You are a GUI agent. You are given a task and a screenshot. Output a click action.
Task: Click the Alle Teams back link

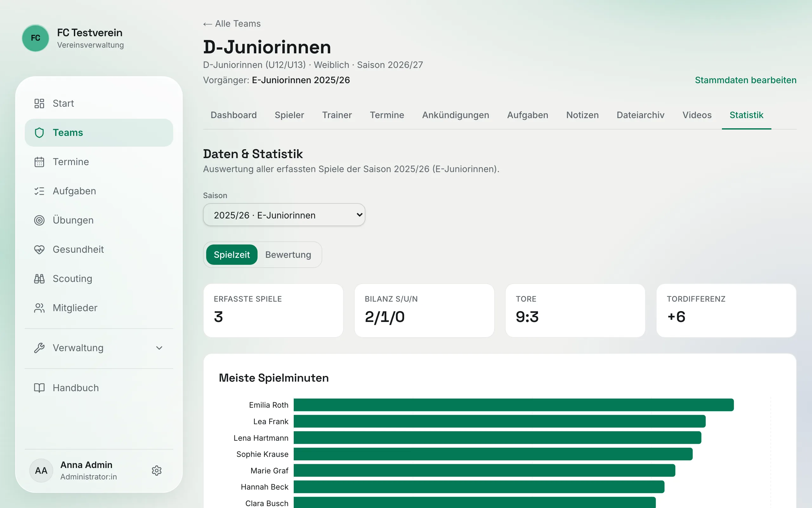[x=232, y=24]
